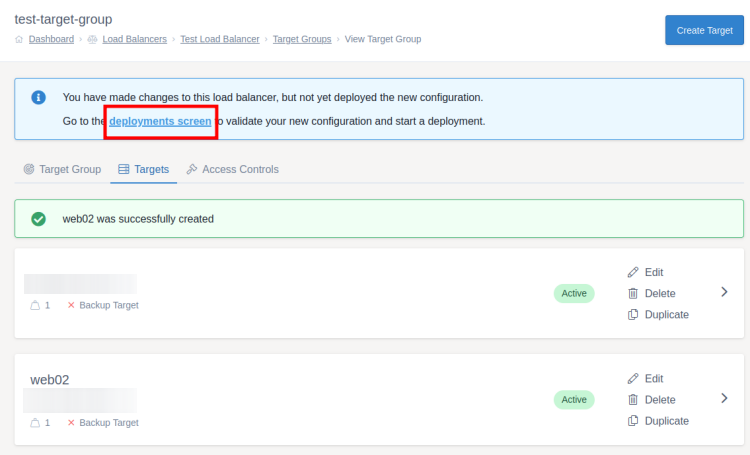The width and height of the screenshot is (750, 455).
Task: Open the Access Controls tab
Action: [x=232, y=169]
